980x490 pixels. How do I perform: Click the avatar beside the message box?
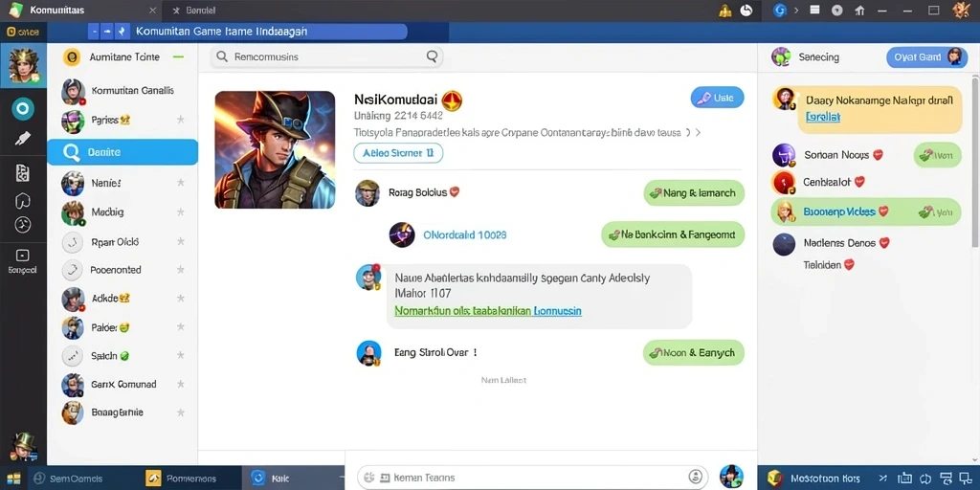coord(731,477)
